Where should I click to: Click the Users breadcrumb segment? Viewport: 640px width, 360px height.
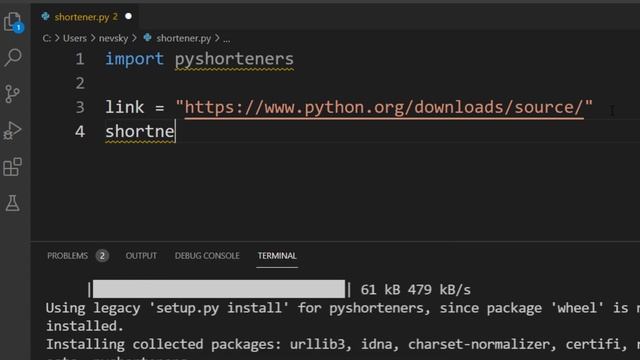point(75,38)
